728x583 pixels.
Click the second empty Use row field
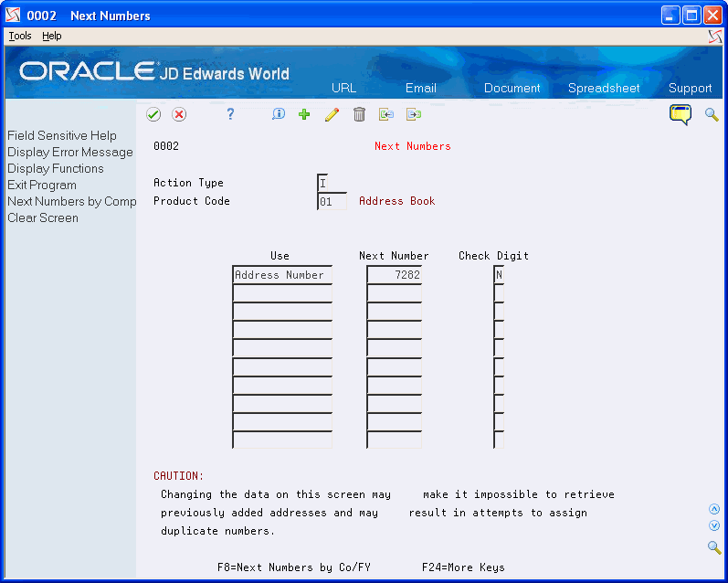pos(282,312)
